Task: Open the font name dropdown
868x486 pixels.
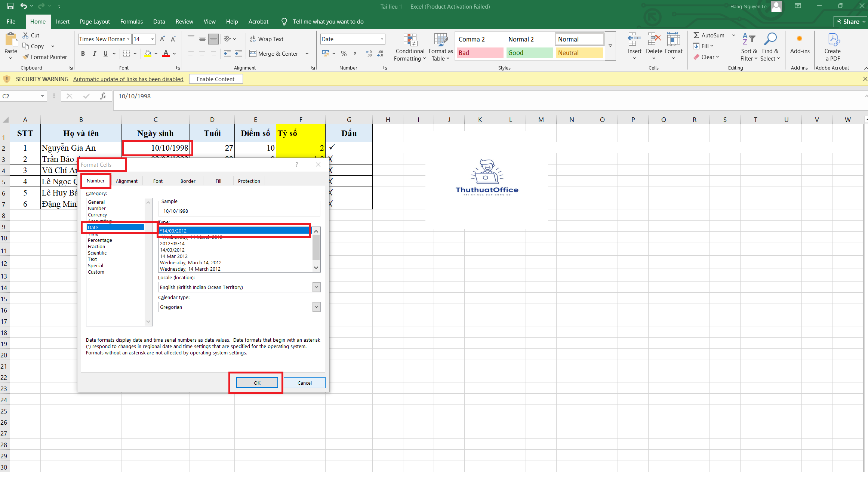Action: pos(128,39)
